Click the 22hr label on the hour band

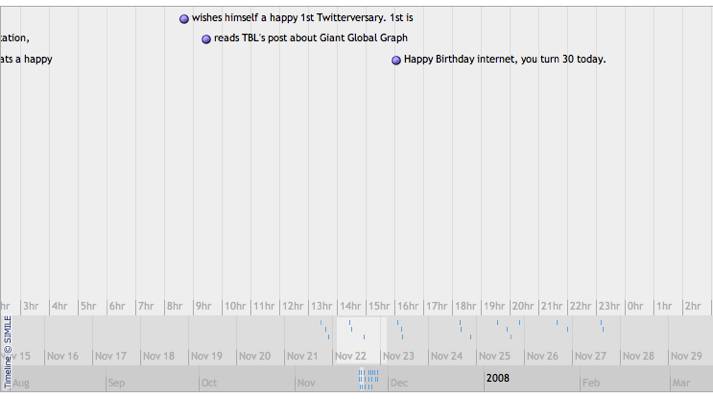click(x=581, y=306)
